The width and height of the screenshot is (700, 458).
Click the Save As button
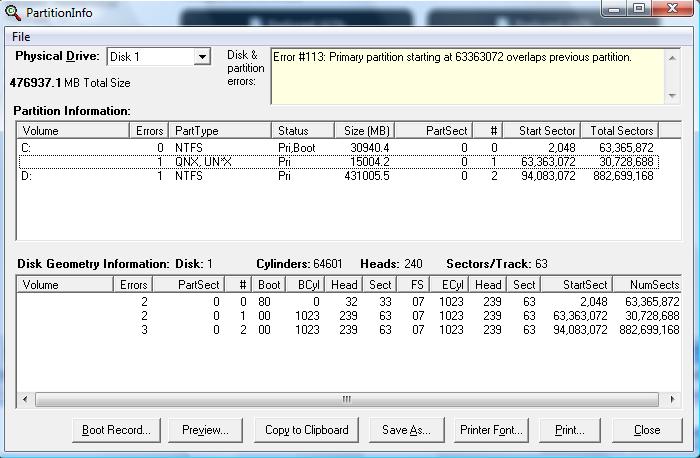click(x=406, y=430)
